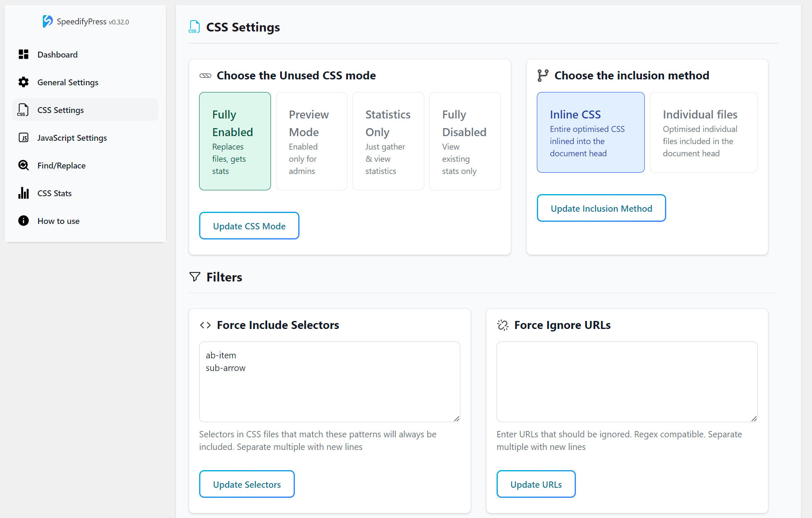The width and height of the screenshot is (812, 518).
Task: Select Individual files inclusion method
Action: click(x=703, y=132)
